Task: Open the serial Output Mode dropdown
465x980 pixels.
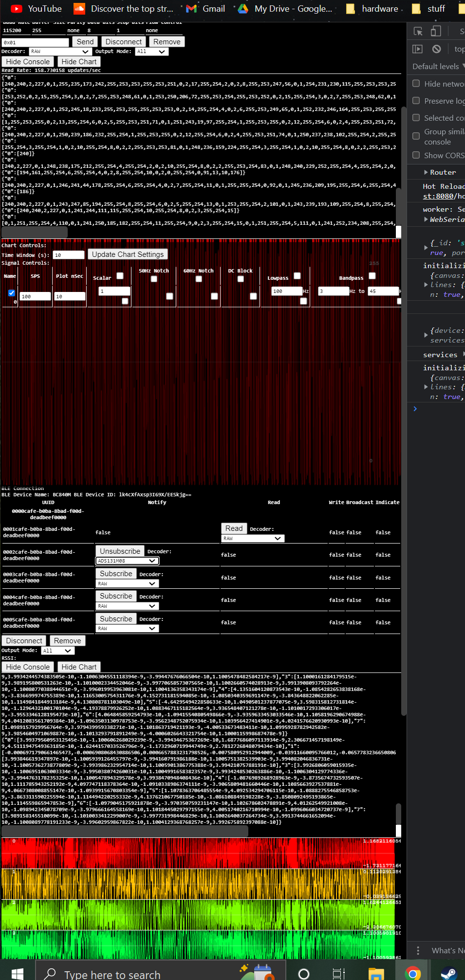Action: tap(152, 52)
